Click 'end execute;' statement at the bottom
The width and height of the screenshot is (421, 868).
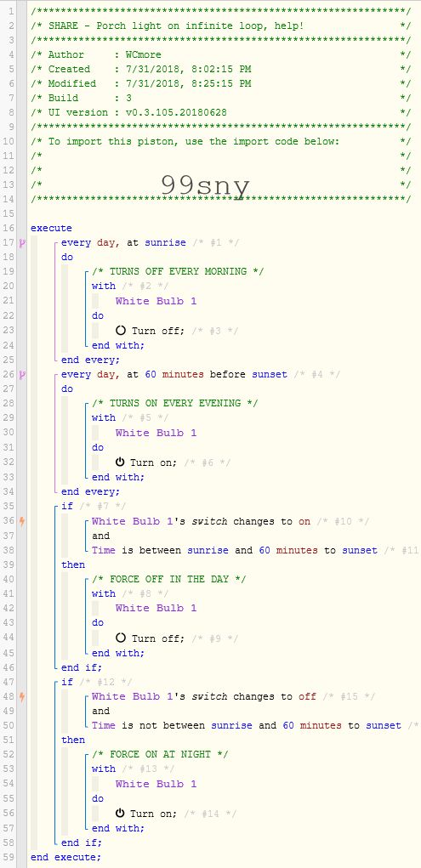tap(66, 857)
